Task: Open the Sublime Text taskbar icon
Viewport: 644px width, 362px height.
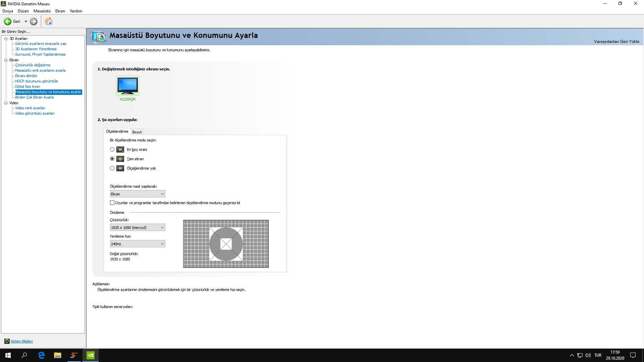Action: 74,355
